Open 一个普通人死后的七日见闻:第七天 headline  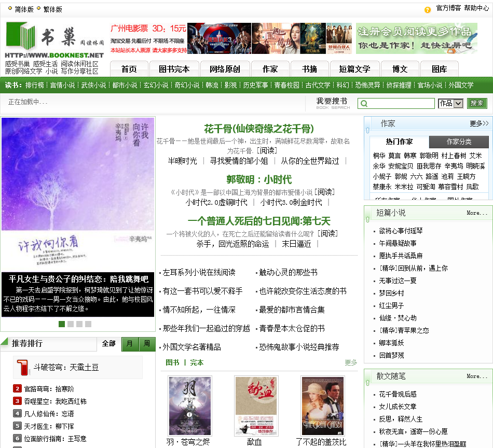coord(259,221)
